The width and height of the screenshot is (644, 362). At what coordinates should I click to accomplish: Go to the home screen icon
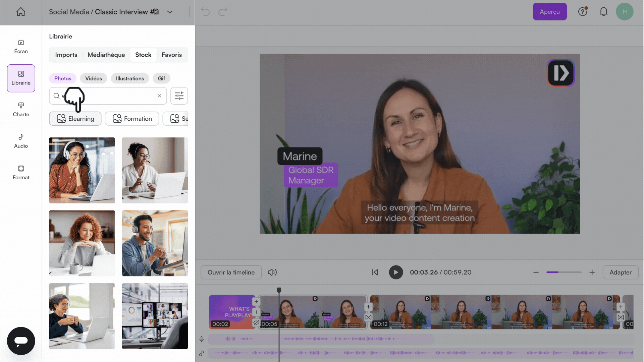click(21, 12)
